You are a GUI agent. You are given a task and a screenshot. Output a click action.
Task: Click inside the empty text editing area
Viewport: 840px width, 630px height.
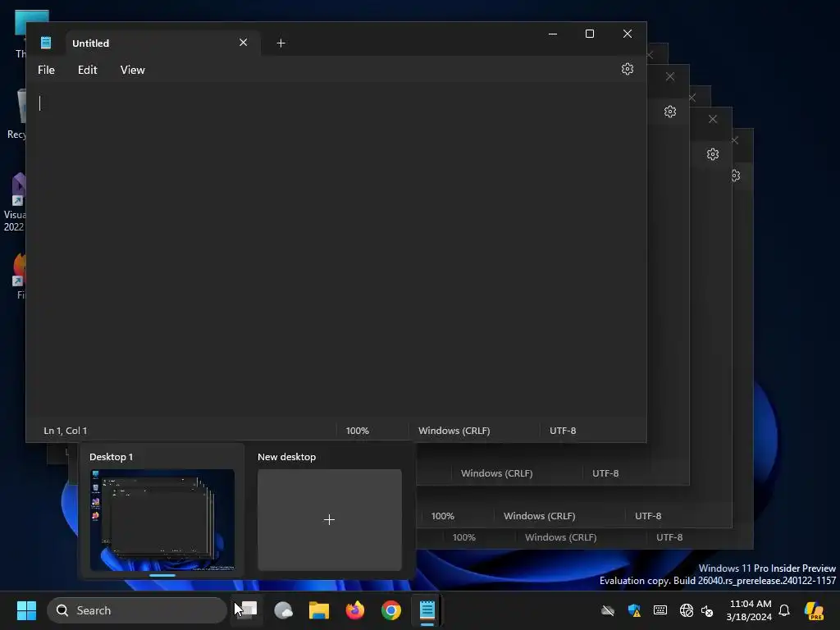336,249
